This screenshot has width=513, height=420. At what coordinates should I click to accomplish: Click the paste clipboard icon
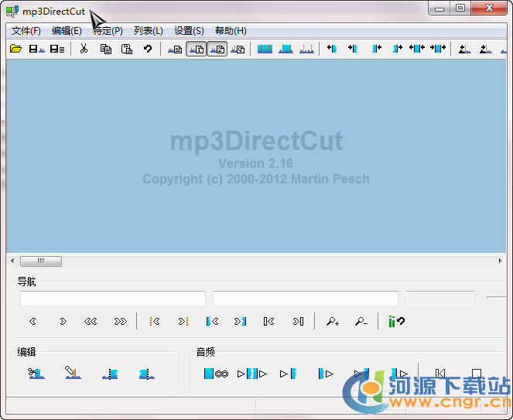click(126, 49)
